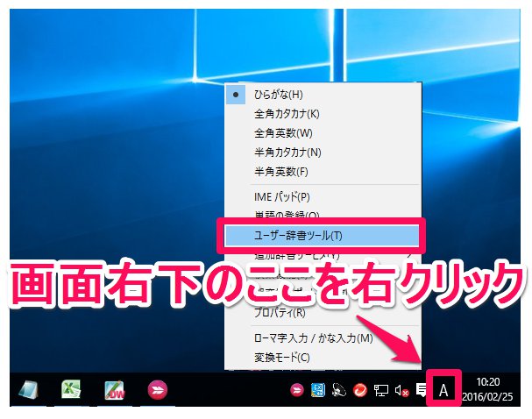Open IME パッド(P)
The width and height of the screenshot is (532, 419).
click(323, 197)
